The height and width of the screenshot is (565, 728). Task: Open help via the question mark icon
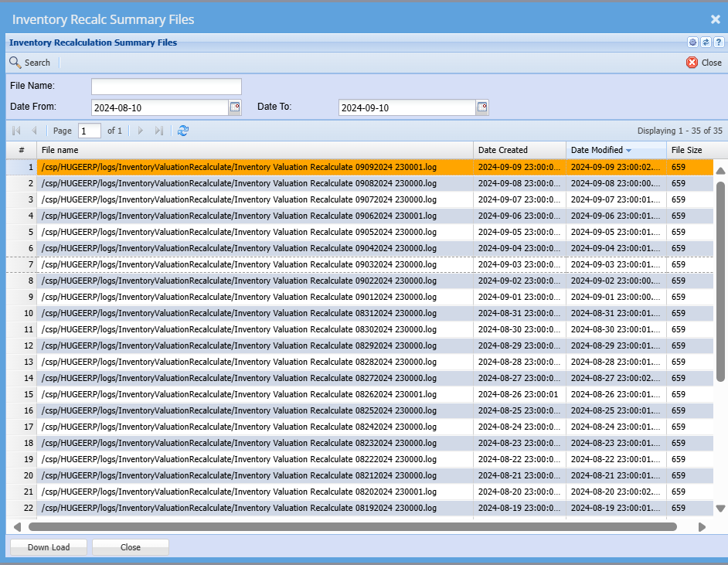coord(718,43)
